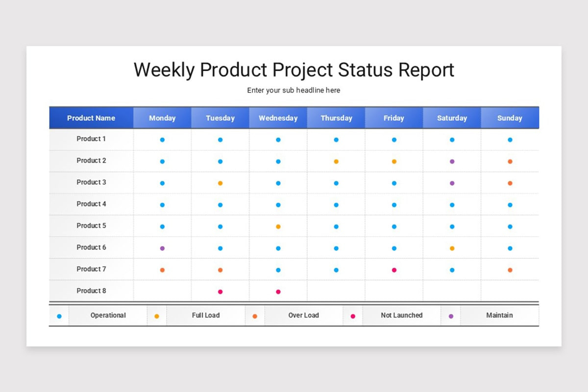
Task: Click the purple Maintain dot for Product 6 Monday
Action: [162, 248]
